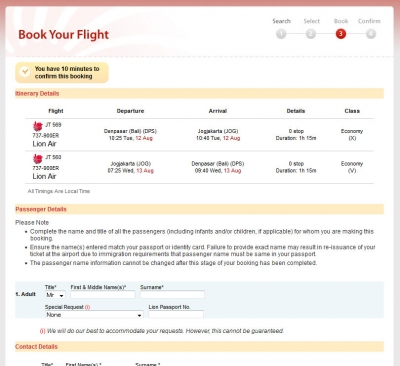
Task: Click the Select step 2 circle
Action: (x=311, y=34)
